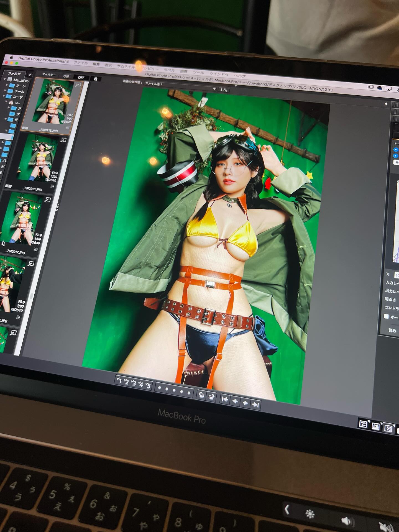This screenshot has height=532, width=399.
Task: Jump to the last image arrow
Action: [x=255, y=405]
